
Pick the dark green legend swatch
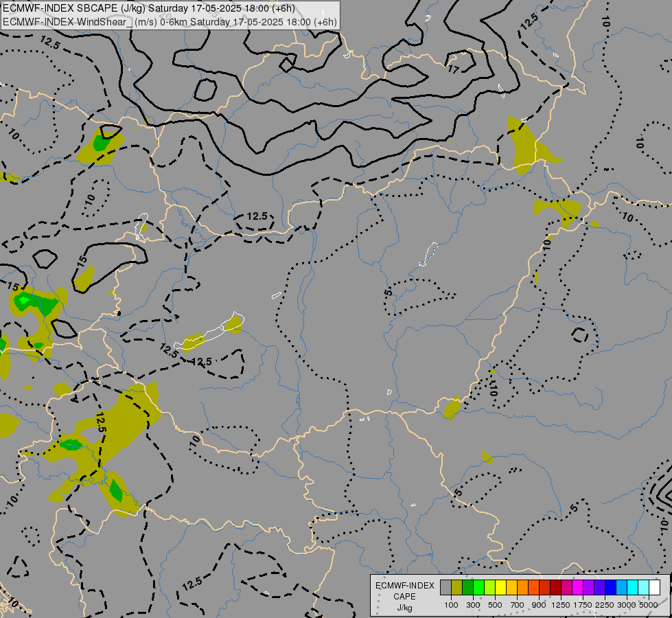click(x=468, y=588)
